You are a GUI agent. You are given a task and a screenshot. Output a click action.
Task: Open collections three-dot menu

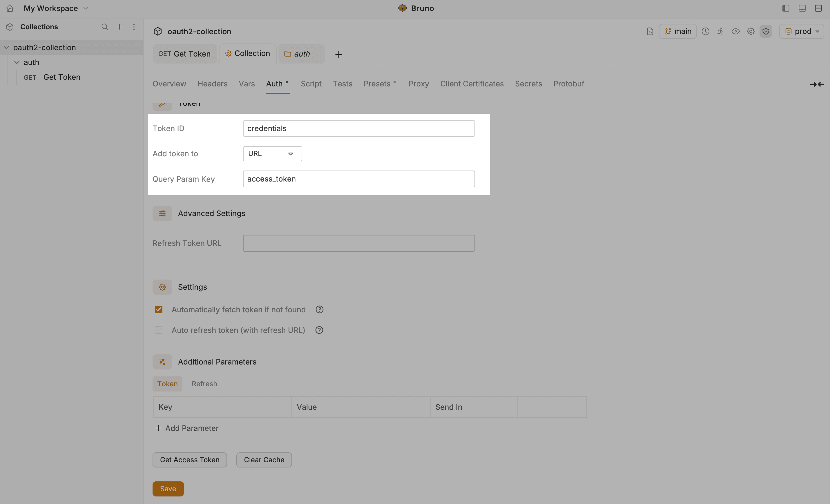click(x=134, y=27)
